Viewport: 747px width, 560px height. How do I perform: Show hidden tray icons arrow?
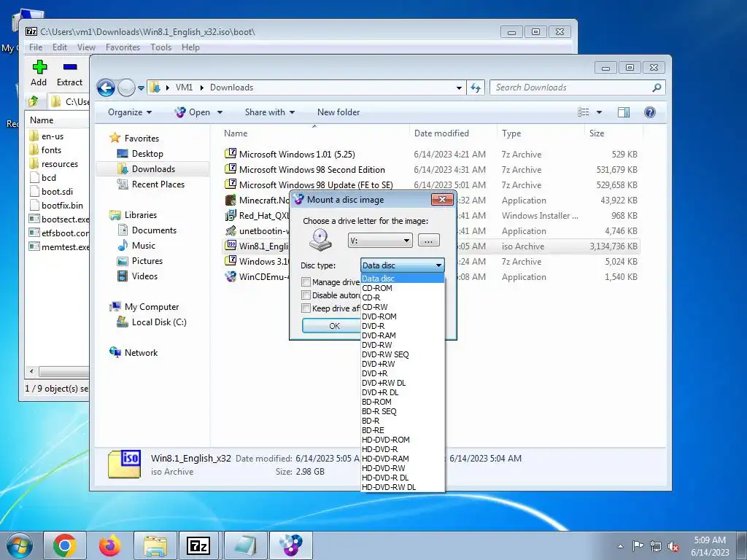620,546
